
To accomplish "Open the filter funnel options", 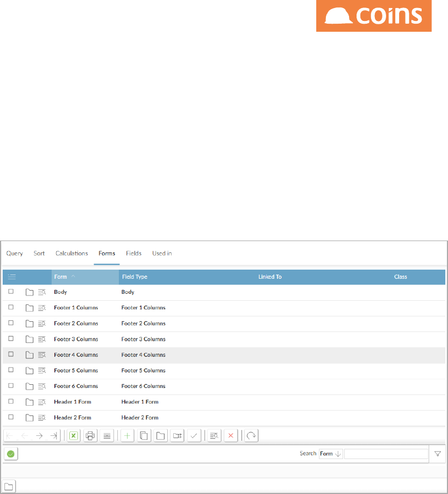I will coord(438,454).
